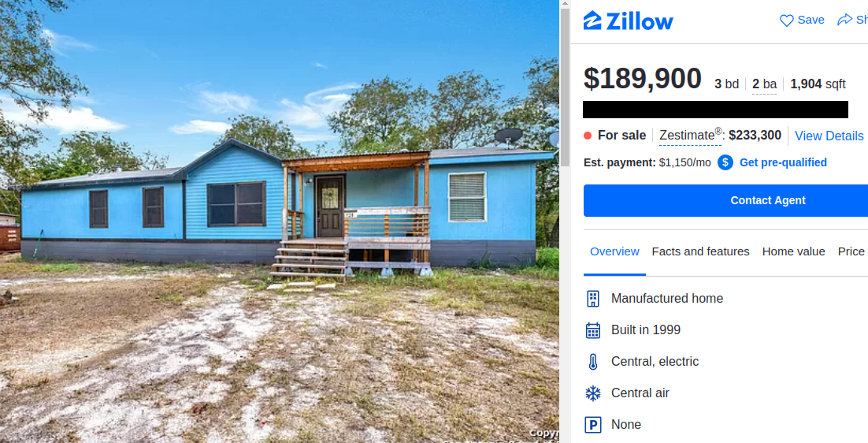Click the parking P icon
The image size is (868, 443).
click(593, 425)
